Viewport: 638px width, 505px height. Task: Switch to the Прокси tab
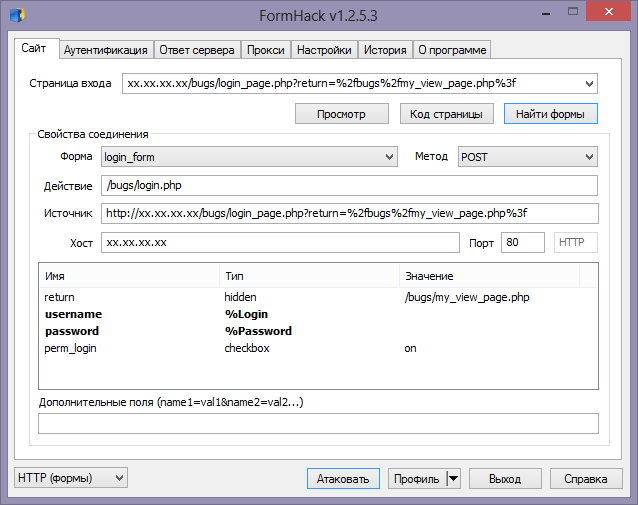pos(266,50)
